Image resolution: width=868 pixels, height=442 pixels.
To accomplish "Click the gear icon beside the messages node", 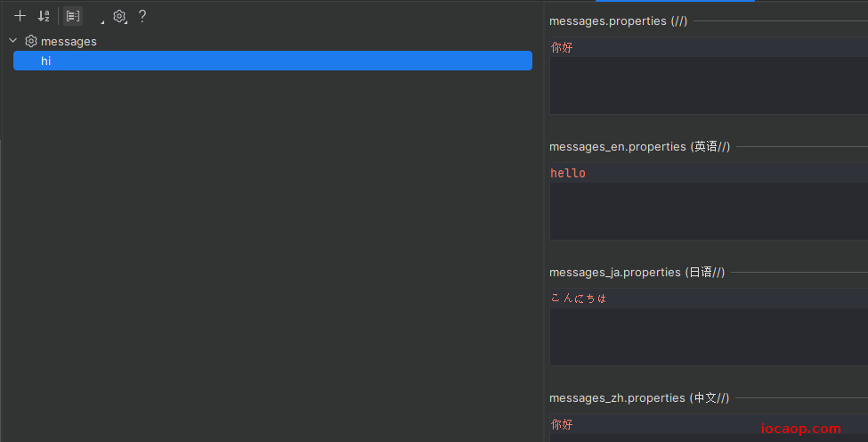I will click(x=31, y=41).
